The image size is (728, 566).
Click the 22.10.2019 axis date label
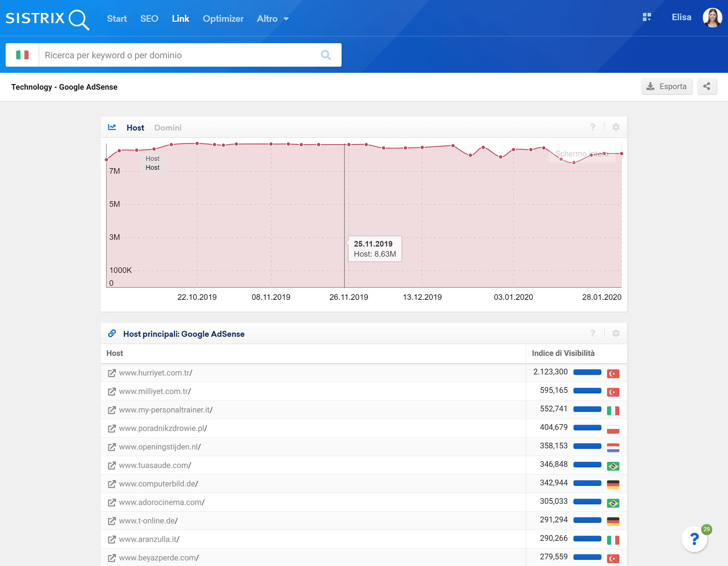197,298
